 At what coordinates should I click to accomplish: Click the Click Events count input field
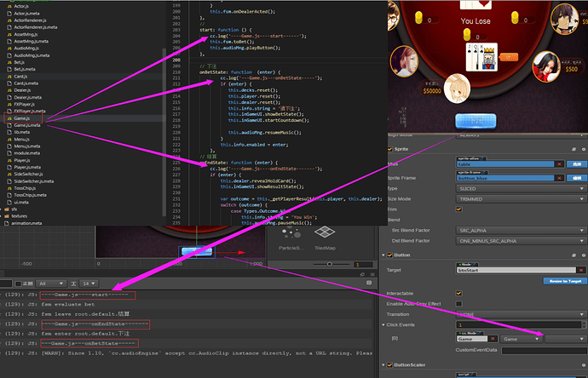pos(519,325)
